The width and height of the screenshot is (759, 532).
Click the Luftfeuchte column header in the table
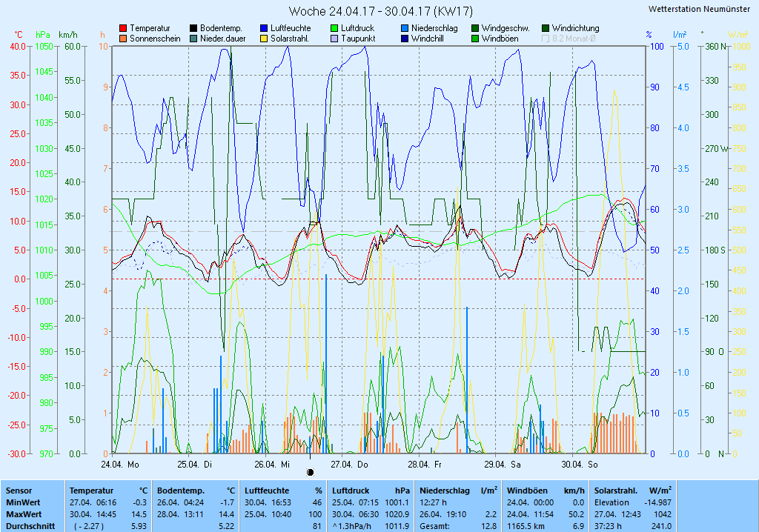tap(267, 491)
